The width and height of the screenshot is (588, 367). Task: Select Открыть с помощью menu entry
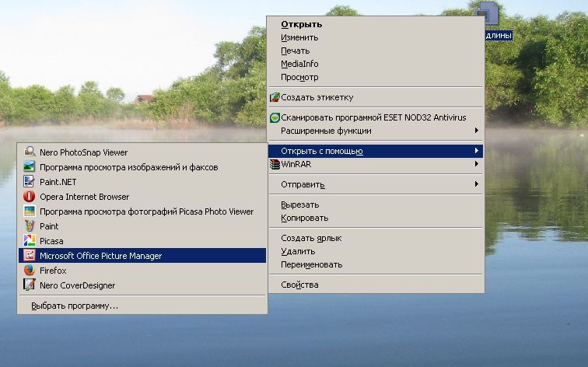coord(376,151)
